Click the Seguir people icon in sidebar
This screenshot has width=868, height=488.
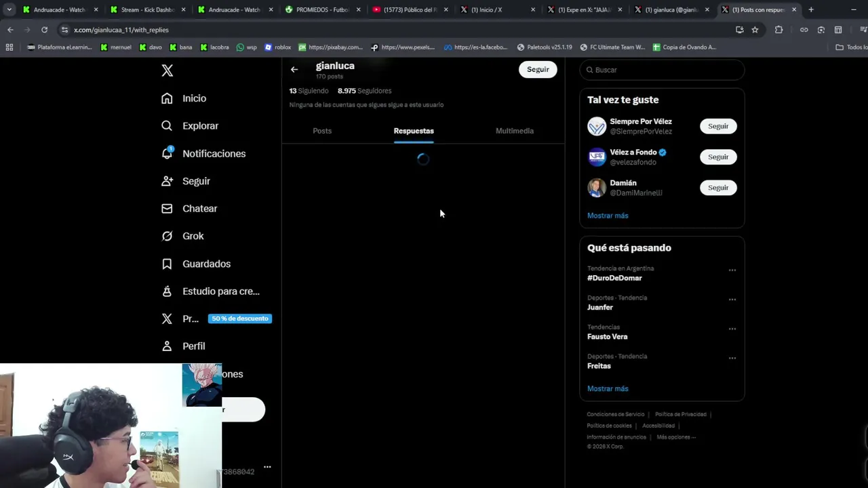(167, 181)
